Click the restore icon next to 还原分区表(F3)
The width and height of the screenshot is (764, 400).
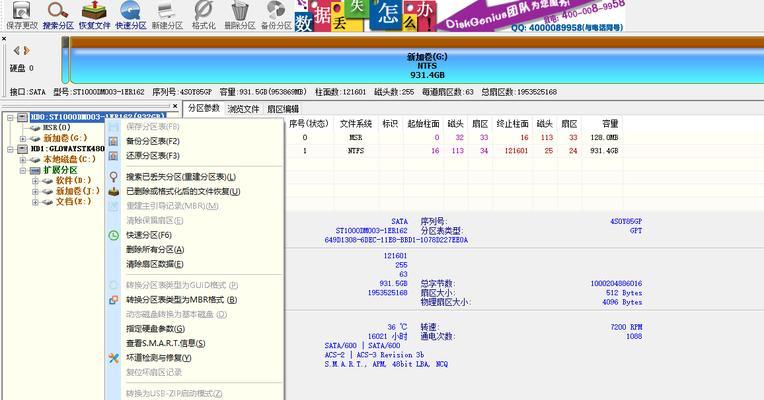click(x=114, y=156)
